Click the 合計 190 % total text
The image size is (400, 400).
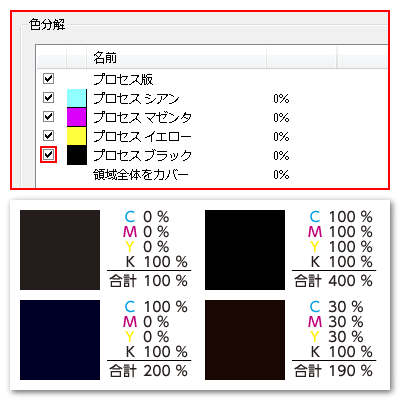tap(333, 371)
